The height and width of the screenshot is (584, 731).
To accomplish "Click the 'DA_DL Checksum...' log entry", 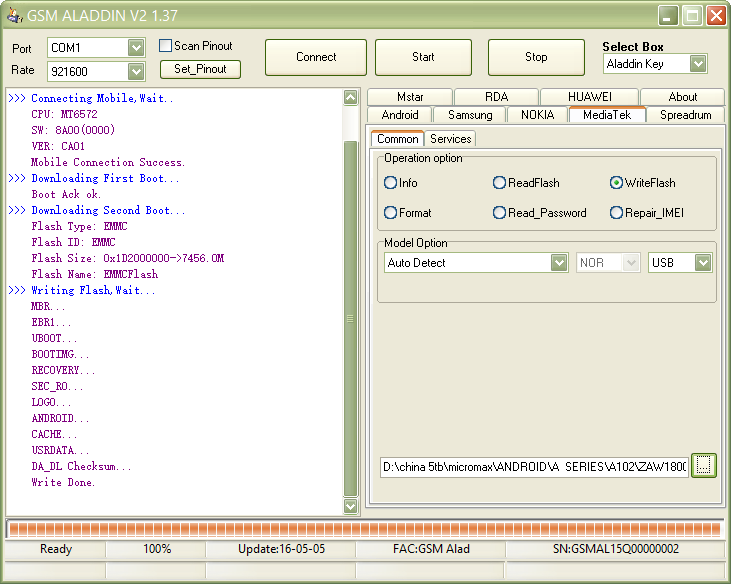I will pos(81,467).
